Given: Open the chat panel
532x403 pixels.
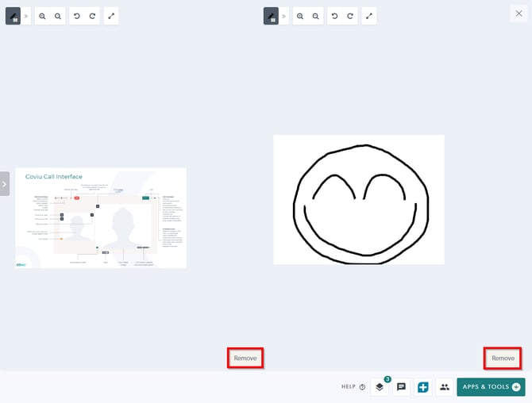Looking at the screenshot, I should 402,387.
